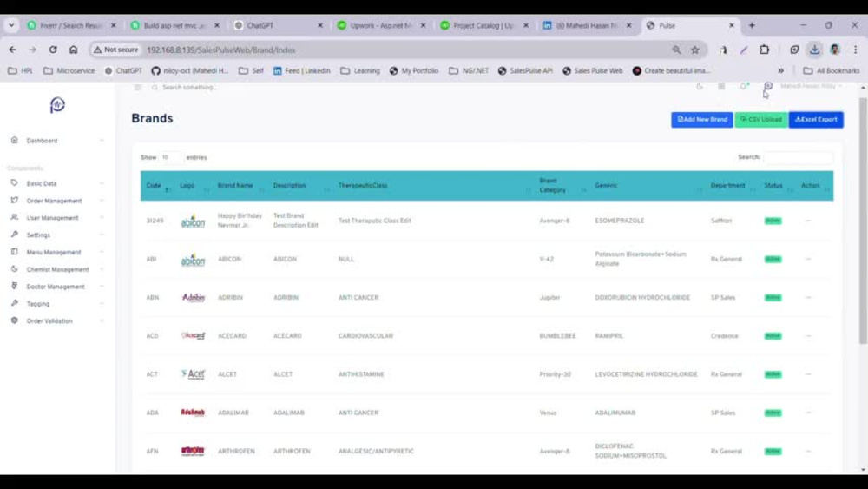Expand the Dashboard menu chevron

(x=102, y=141)
